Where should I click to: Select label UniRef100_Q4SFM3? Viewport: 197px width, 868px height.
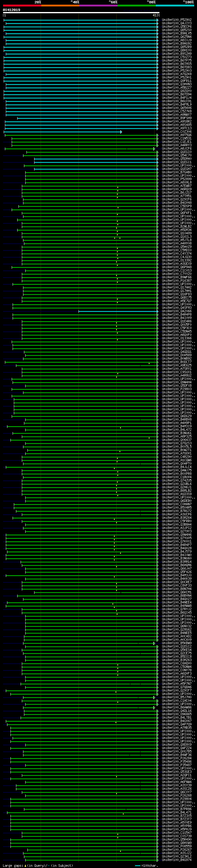click(x=177, y=308)
